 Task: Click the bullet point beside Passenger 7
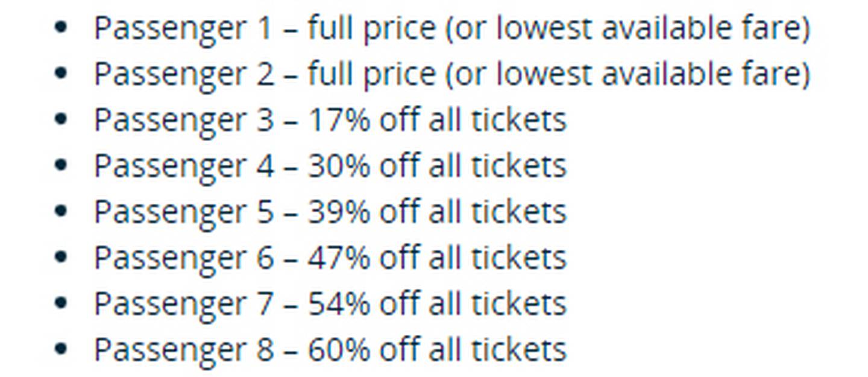[60, 303]
